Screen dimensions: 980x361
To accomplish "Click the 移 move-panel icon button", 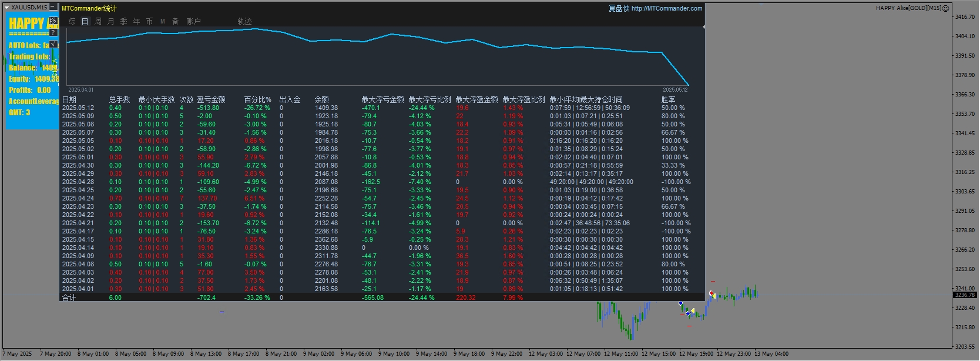I will pos(53,21).
